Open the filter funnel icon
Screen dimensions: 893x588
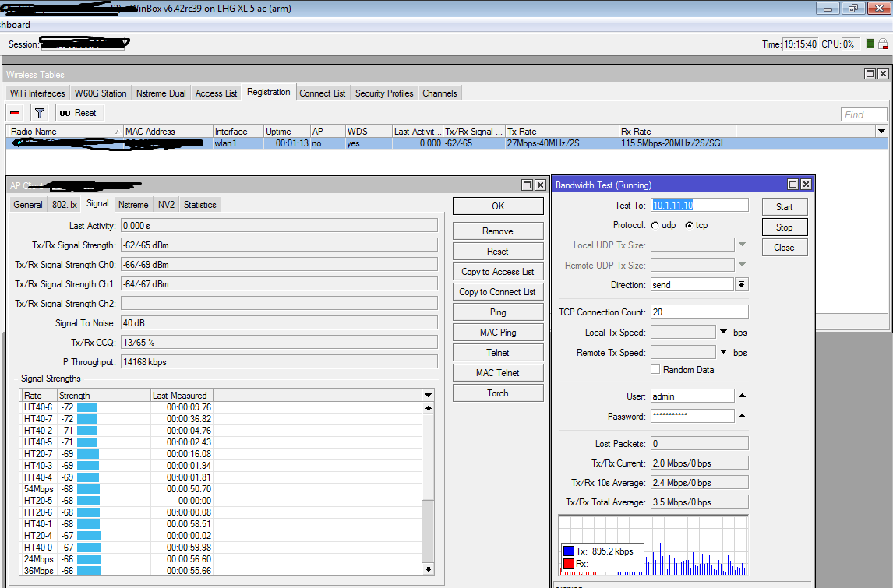click(39, 113)
